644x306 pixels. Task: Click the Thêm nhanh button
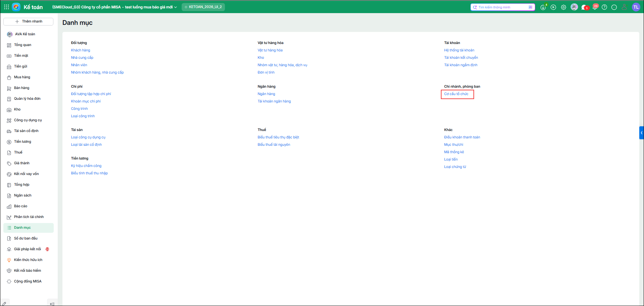(x=28, y=21)
